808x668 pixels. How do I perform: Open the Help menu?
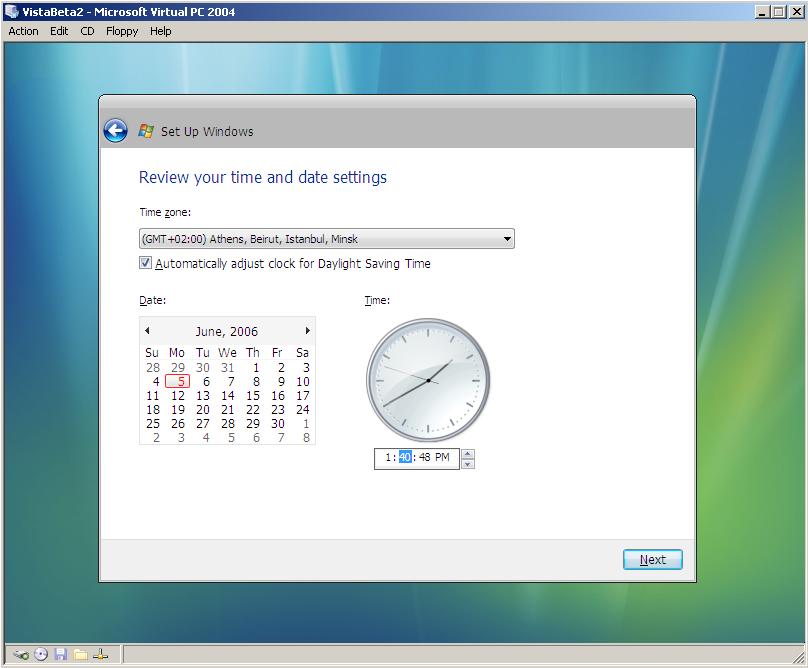point(160,31)
